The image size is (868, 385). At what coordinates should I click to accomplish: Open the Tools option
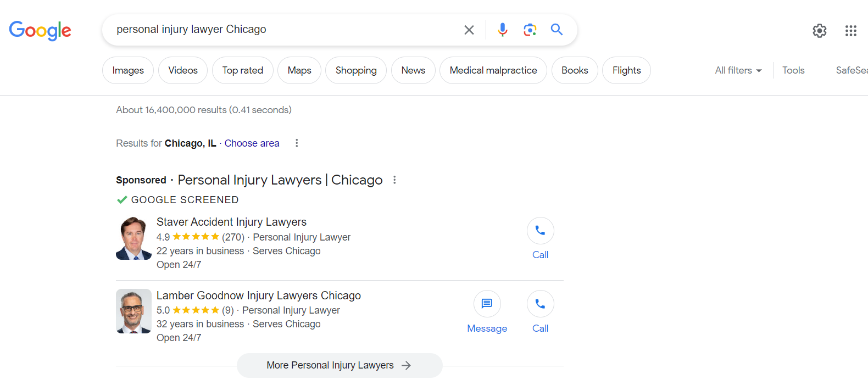tap(793, 70)
